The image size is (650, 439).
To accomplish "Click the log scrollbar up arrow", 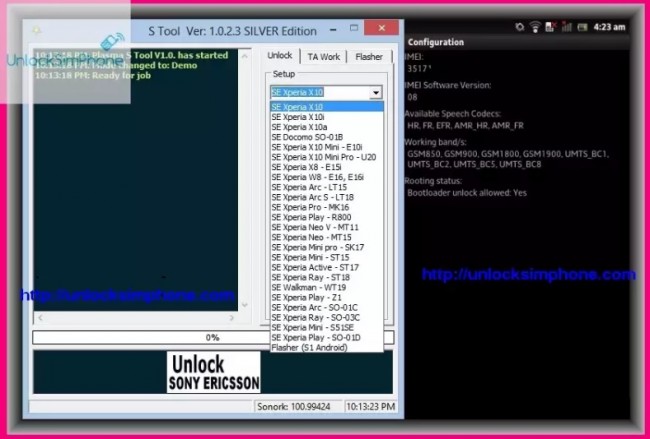I will [x=245, y=56].
